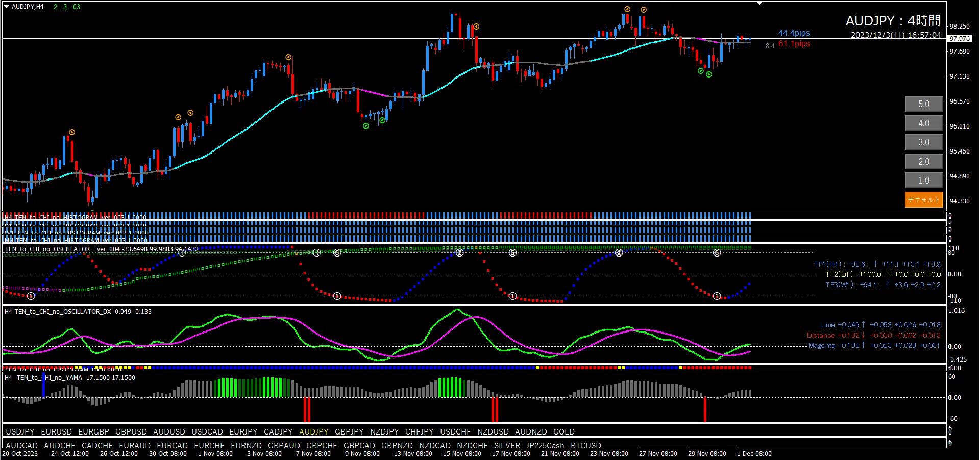The image size is (980, 460).
Task: Switch chart to USDJPY symbol
Action: tap(20, 432)
